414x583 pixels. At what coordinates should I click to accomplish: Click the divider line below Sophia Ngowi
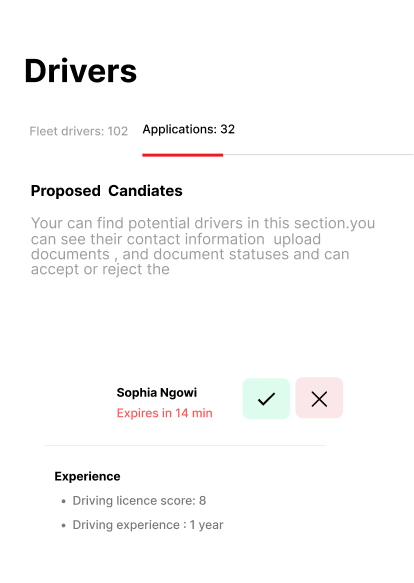click(185, 445)
